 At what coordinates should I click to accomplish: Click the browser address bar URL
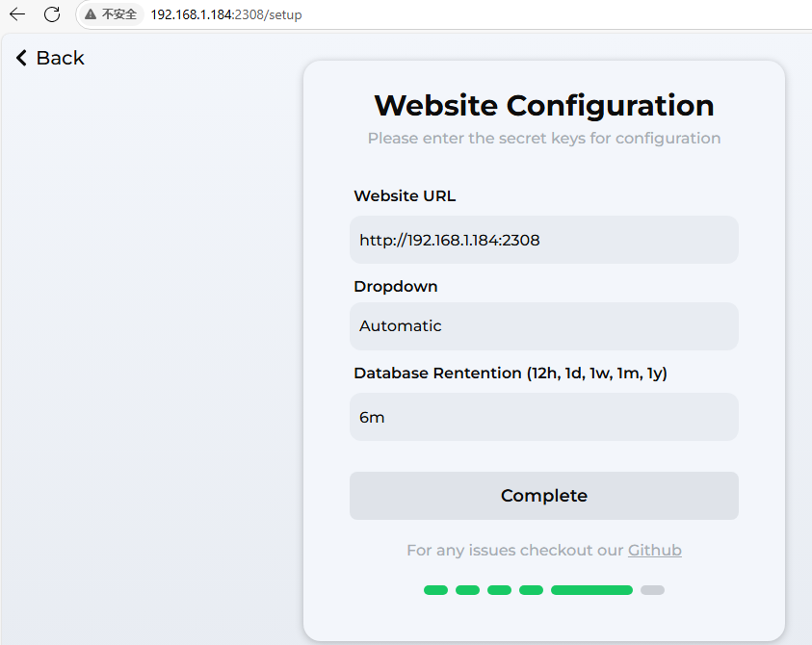226,14
